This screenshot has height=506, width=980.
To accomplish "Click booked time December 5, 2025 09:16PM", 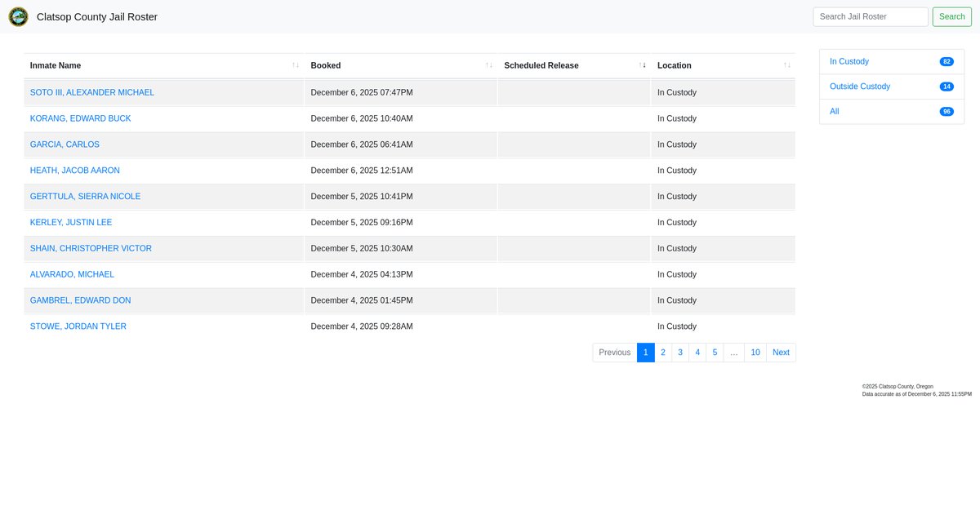I will click(x=362, y=223).
